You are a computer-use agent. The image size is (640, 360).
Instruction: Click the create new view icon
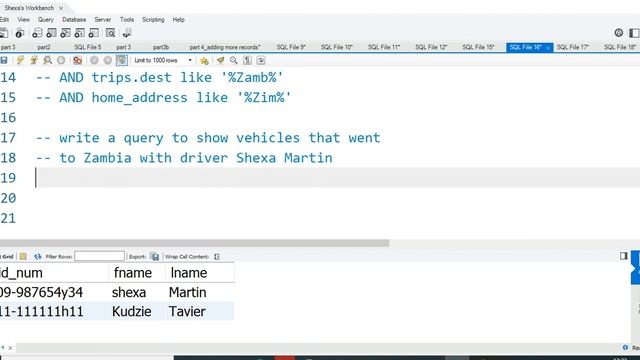pos(65,33)
